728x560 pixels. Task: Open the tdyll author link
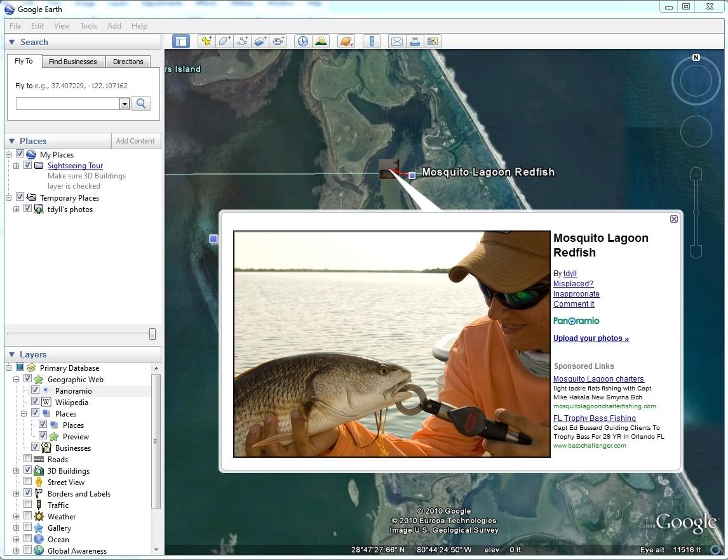(570, 274)
